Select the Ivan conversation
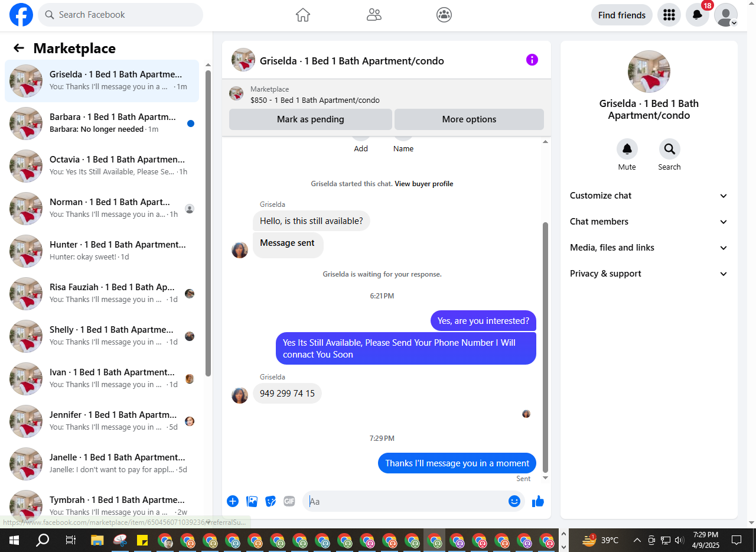The width and height of the screenshot is (756, 552). click(x=102, y=379)
